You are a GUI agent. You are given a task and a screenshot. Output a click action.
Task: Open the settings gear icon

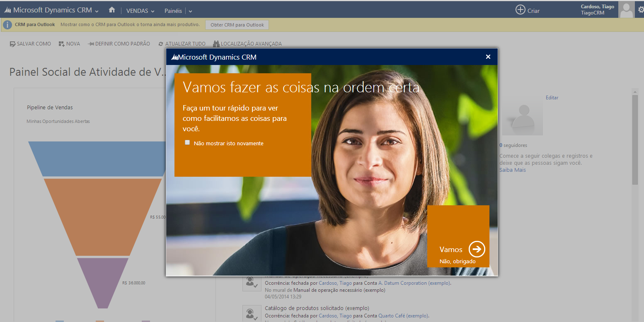pyautogui.click(x=641, y=10)
